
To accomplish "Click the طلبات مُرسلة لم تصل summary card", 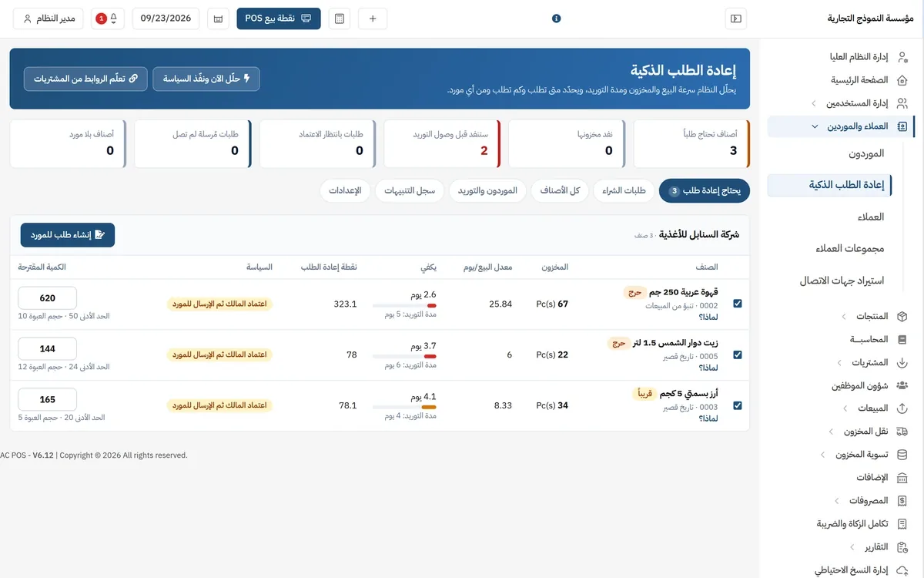I will click(x=192, y=144).
